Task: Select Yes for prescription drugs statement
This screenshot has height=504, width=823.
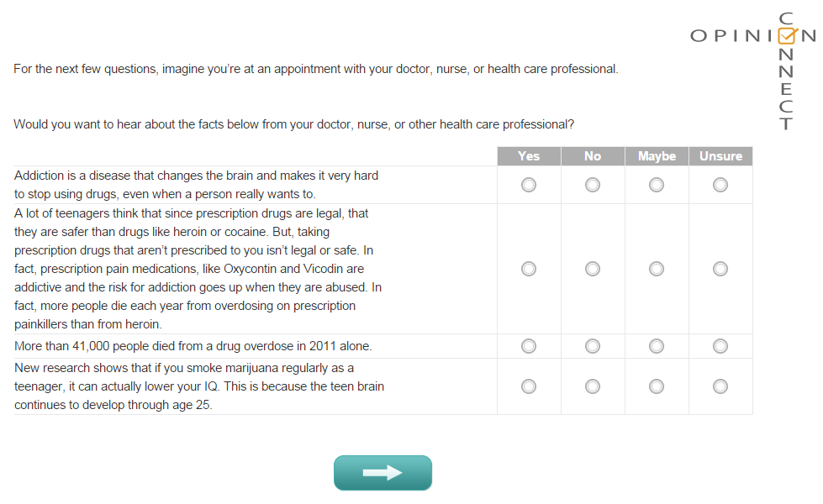Action: click(529, 269)
